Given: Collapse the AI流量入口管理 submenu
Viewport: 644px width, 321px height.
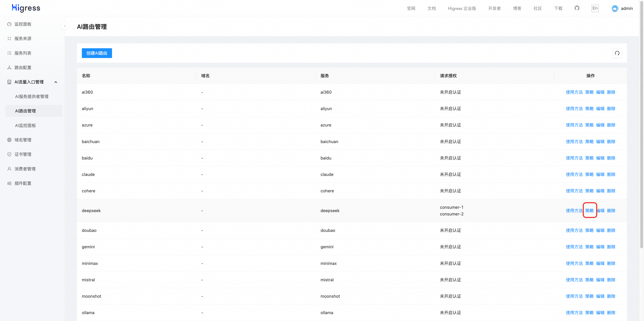Looking at the screenshot, I should click(56, 82).
